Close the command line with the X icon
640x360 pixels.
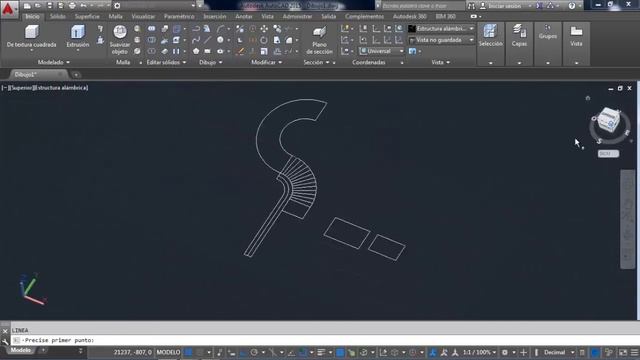(x=5, y=331)
